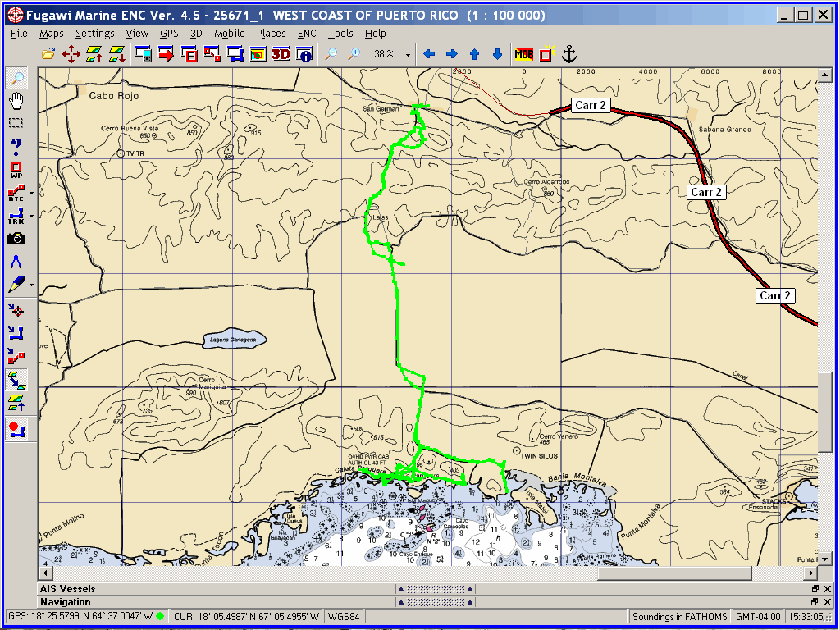Open the Maps menu

pos(52,33)
